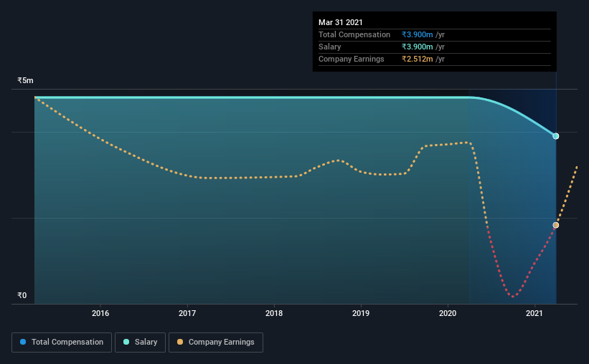Select the company earnings data point marker

555,225
